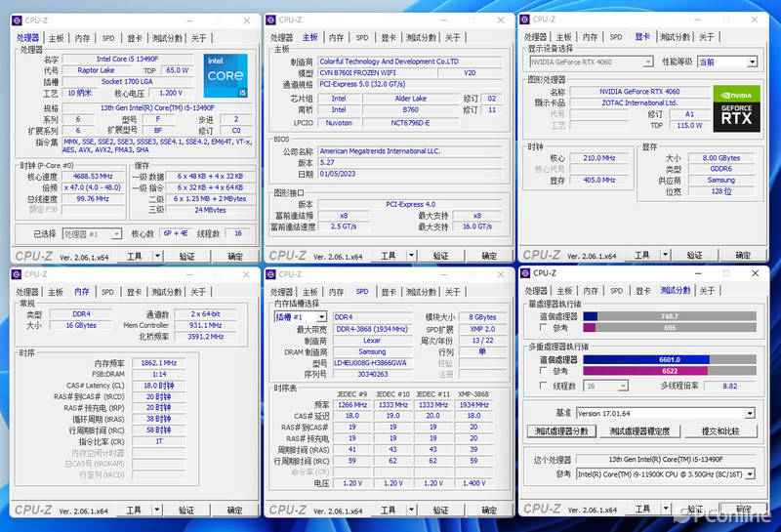The width and height of the screenshot is (781, 532).
Task: Click the single-thread reference 695 bar
Action: (670, 328)
